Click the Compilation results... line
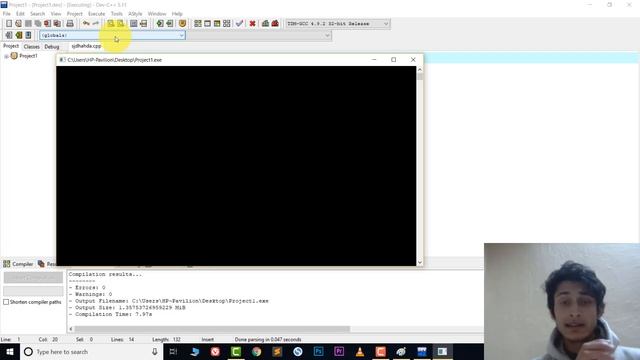 [105, 274]
